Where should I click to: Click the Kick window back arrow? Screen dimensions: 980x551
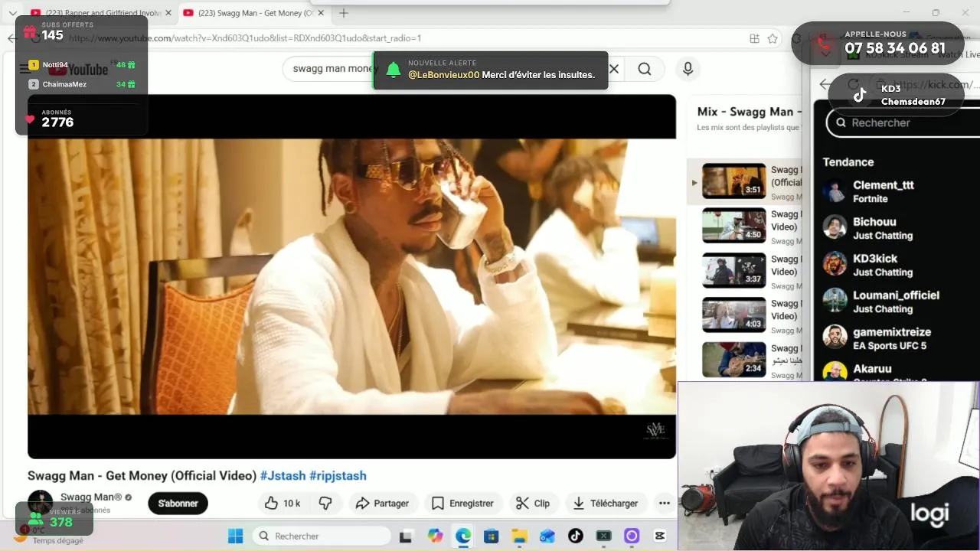click(825, 84)
